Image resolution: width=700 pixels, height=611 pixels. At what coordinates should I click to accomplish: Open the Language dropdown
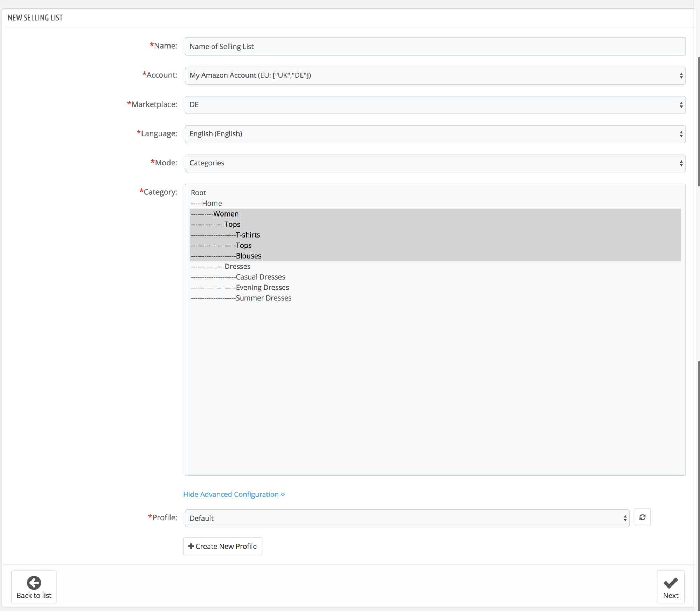[x=435, y=134]
